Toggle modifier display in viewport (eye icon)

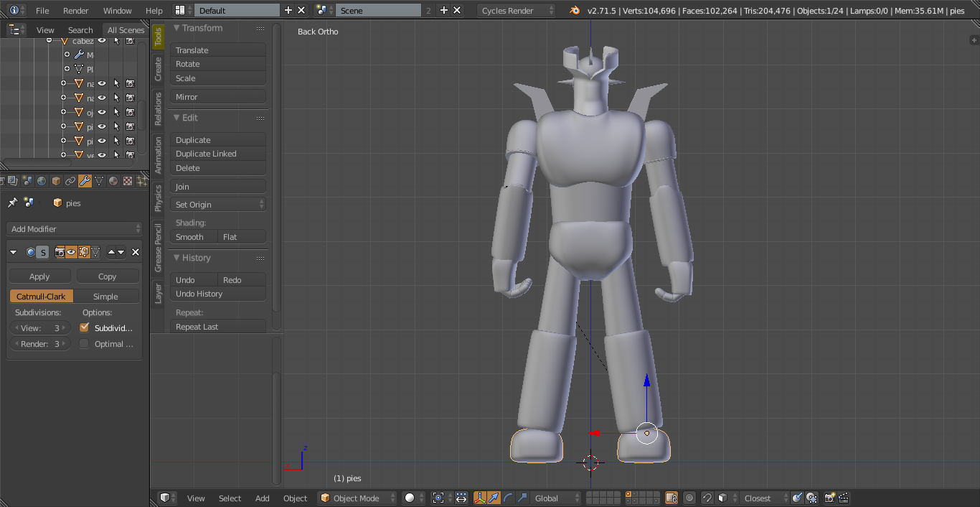point(71,252)
